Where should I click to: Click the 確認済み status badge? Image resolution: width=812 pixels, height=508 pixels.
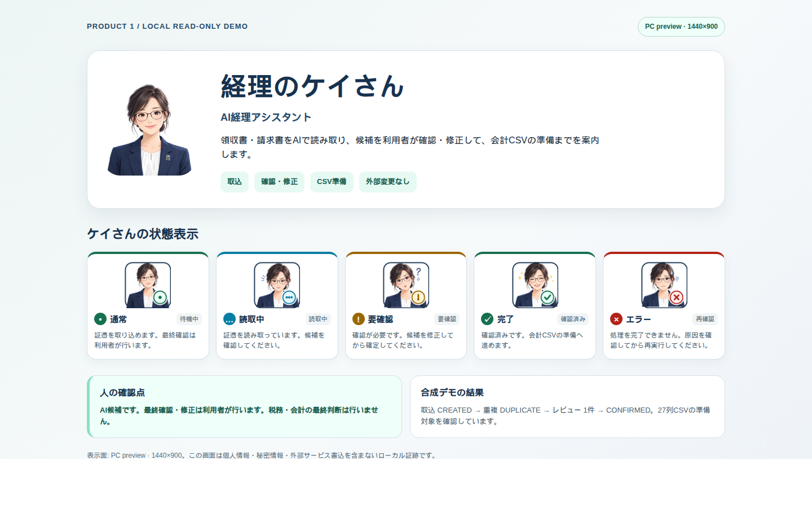(x=573, y=319)
